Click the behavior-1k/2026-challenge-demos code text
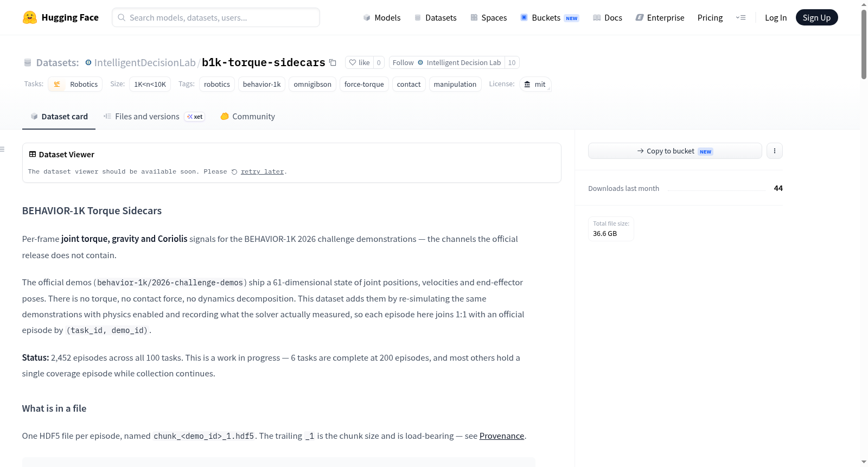This screenshot has width=868, height=467. [x=170, y=283]
